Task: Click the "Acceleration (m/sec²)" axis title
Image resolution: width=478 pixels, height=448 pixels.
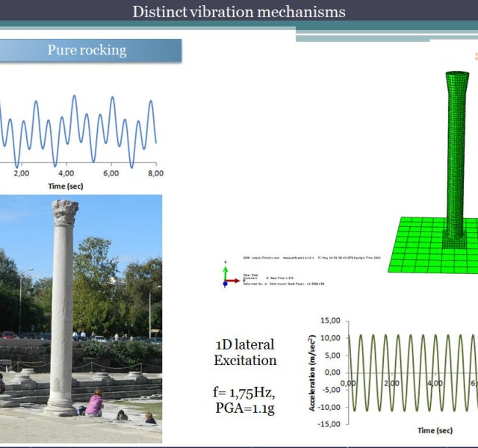Action: click(x=311, y=373)
